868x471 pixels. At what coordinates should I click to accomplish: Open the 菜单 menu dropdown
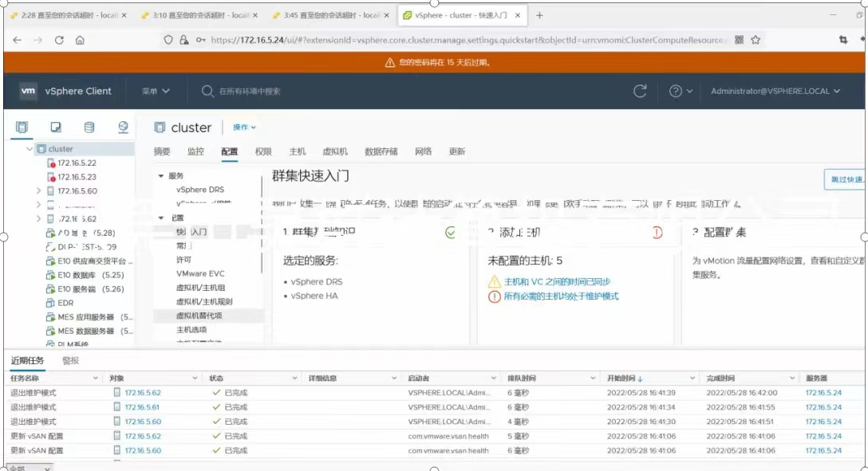click(x=156, y=91)
